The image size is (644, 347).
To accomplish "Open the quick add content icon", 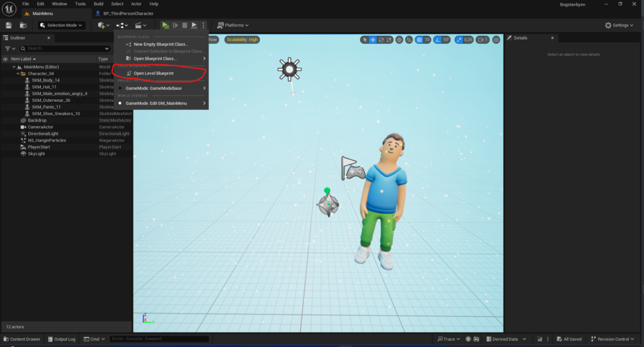I will 103,25.
